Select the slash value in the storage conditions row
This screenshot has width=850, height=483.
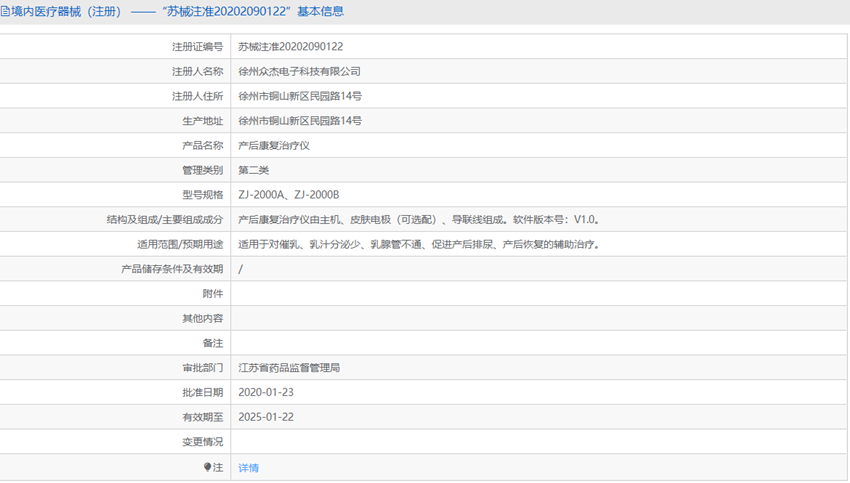[x=241, y=269]
